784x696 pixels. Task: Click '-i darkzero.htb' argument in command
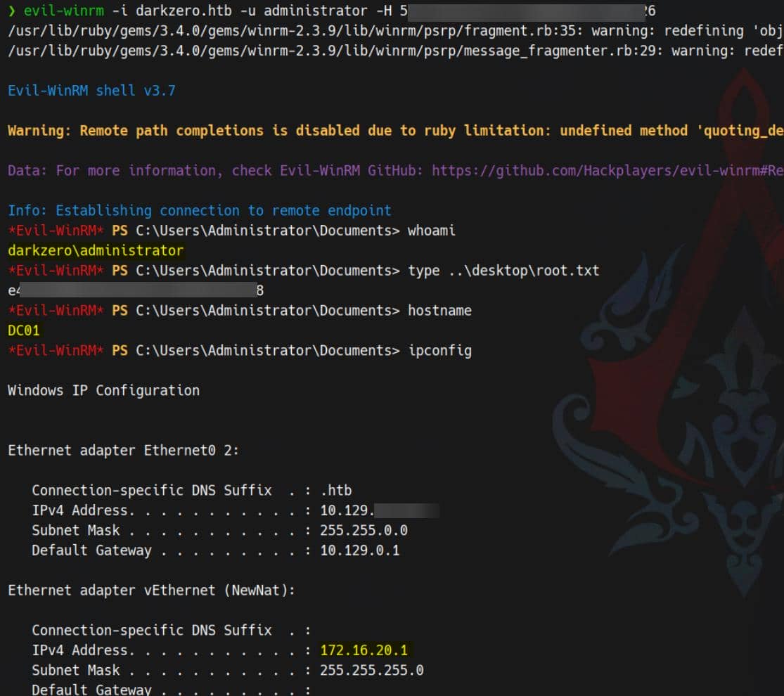pyautogui.click(x=172, y=11)
